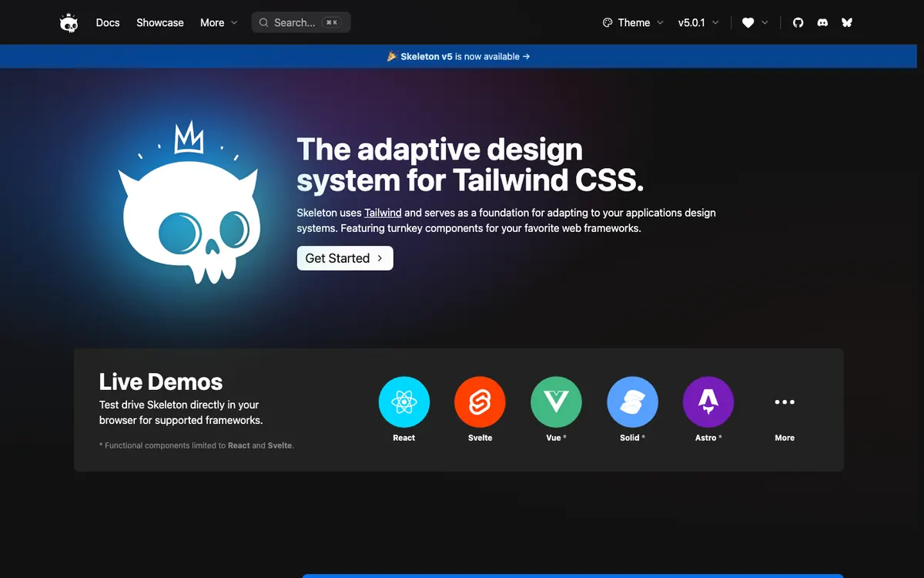Viewport: 924px width, 578px height.
Task: Launch the React live demo icon
Action: tap(404, 402)
